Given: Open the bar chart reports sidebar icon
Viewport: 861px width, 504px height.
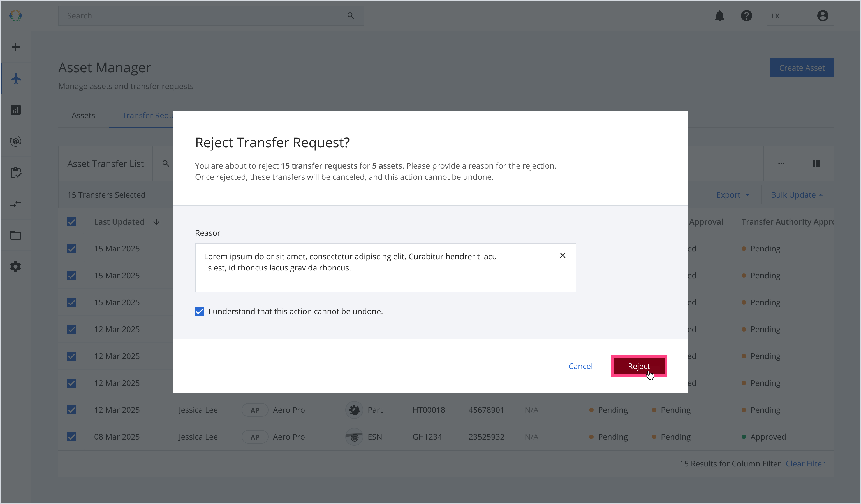Looking at the screenshot, I should (16, 110).
